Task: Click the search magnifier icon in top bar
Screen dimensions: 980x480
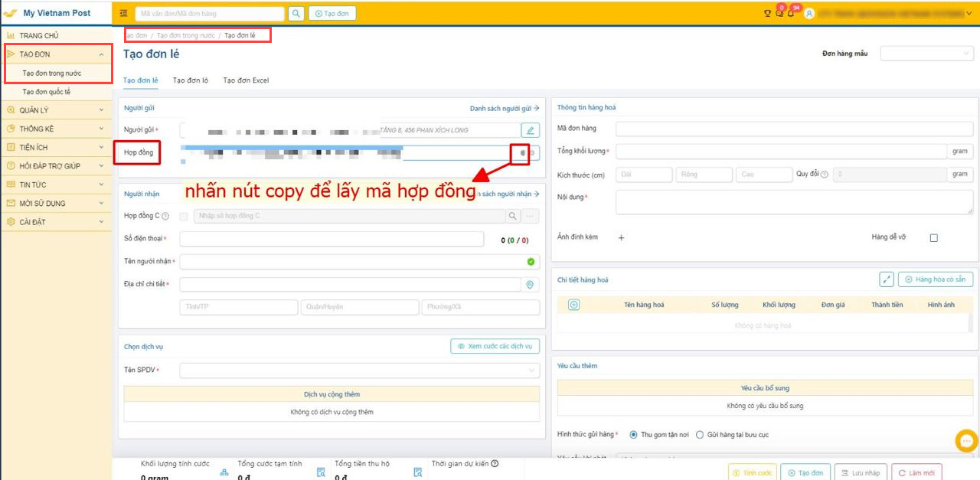Action: [296, 13]
